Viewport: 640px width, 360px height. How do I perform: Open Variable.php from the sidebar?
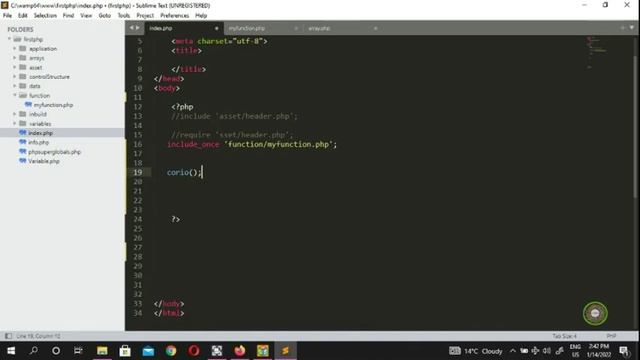44,161
